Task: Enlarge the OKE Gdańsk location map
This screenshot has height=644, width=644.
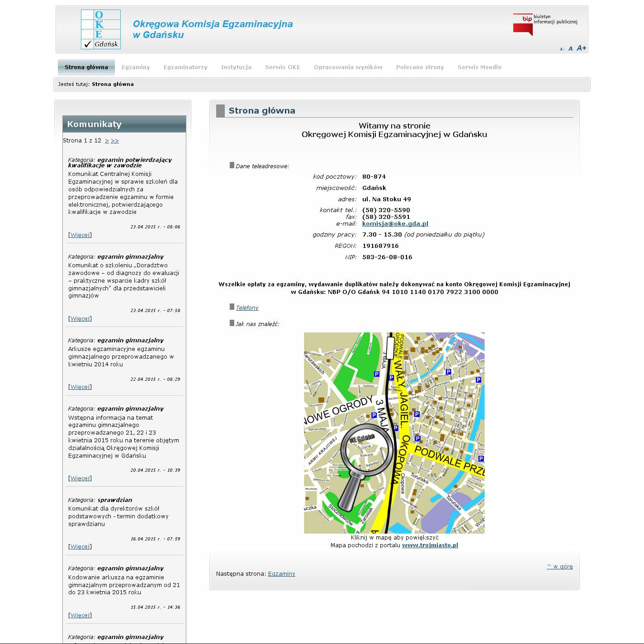Action: 394,433
